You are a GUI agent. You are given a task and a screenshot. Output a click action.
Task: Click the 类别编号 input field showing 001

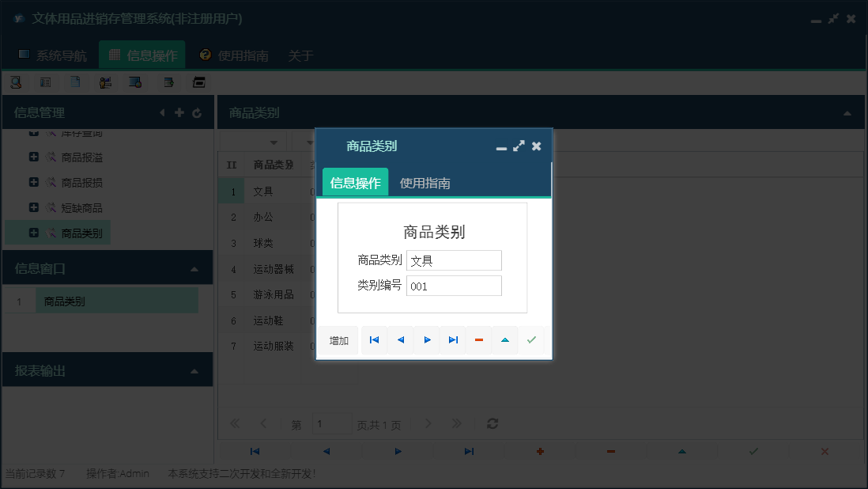454,286
